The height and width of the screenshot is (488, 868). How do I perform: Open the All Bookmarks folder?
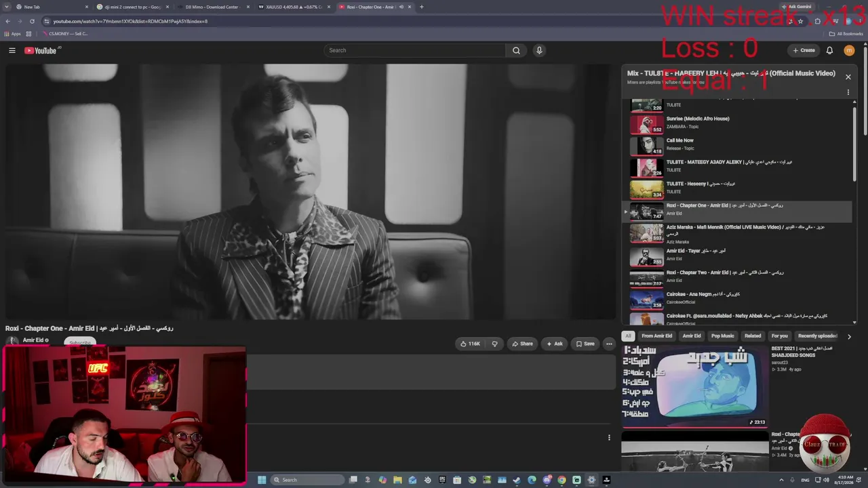[846, 34]
